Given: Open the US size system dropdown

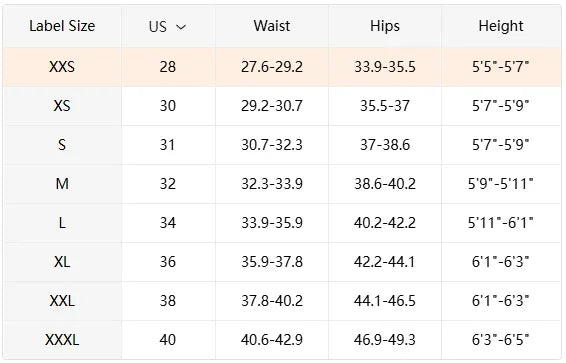Looking at the screenshot, I should (x=168, y=26).
